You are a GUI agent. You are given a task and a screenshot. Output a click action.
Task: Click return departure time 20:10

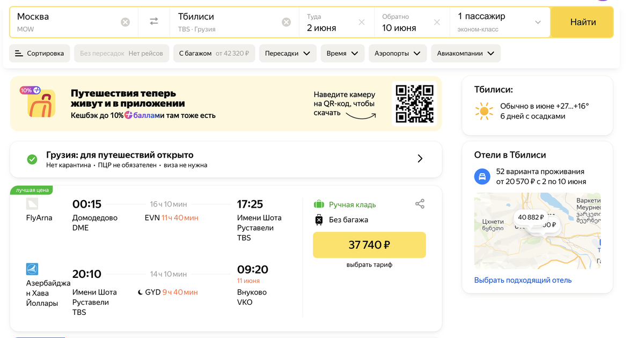pos(87,274)
